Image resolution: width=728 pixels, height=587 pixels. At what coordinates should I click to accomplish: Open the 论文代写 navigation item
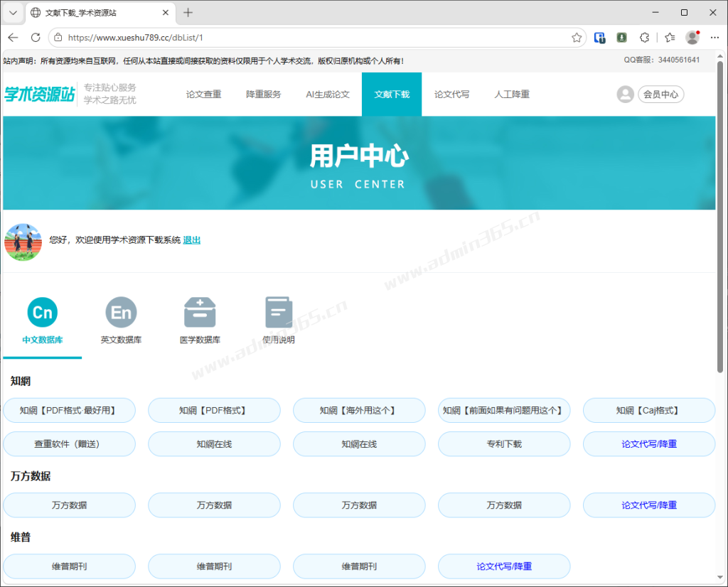pyautogui.click(x=451, y=95)
